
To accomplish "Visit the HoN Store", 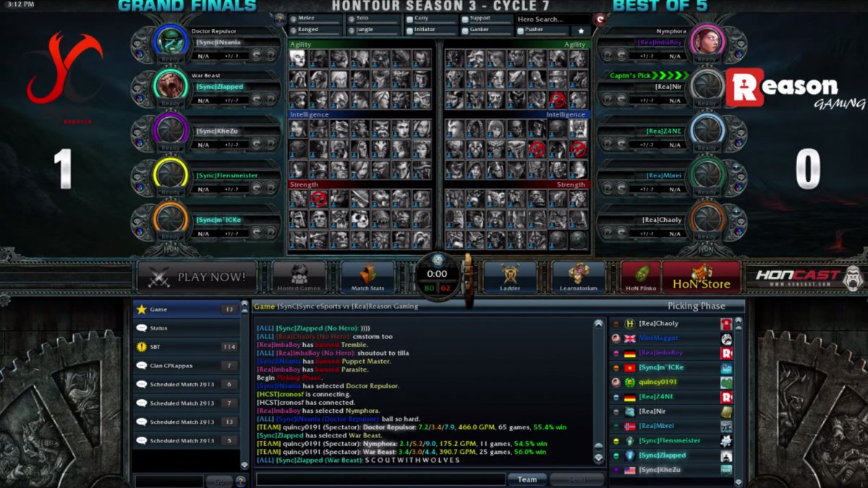I will 701,278.
